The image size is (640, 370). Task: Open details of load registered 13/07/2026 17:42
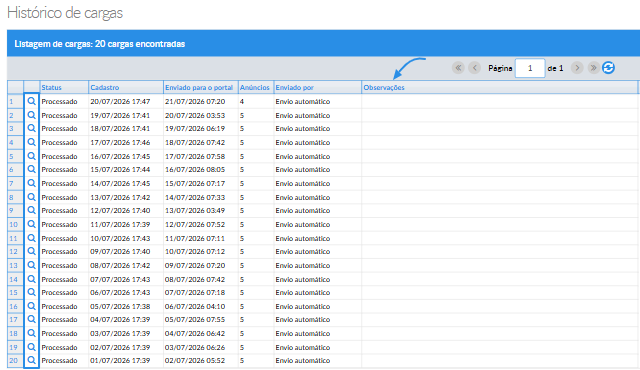tap(31, 197)
